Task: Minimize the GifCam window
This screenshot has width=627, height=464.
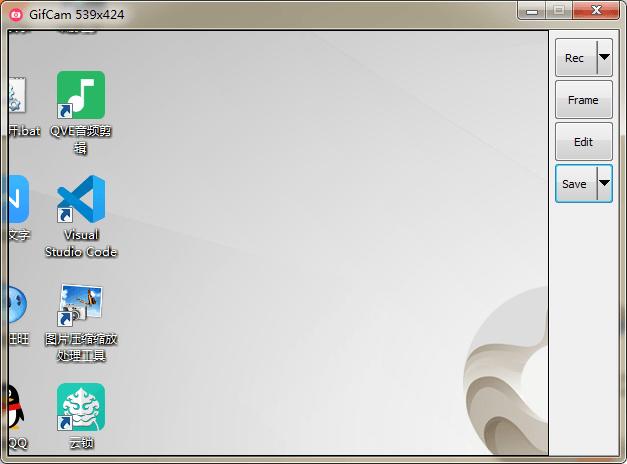Action: pos(532,11)
